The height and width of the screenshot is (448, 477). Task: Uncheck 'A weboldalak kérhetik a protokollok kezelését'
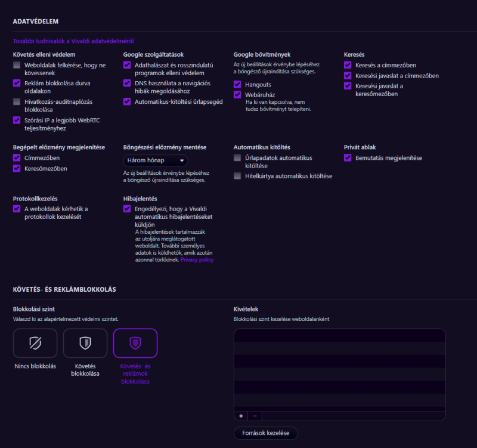[x=17, y=209]
